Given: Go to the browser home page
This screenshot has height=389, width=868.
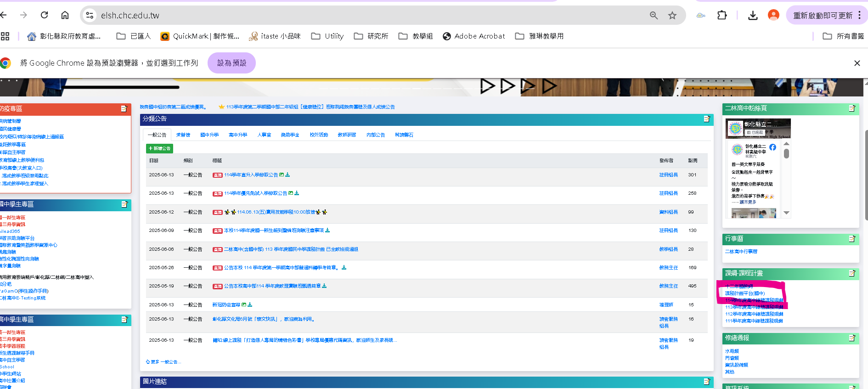Looking at the screenshot, I should click(65, 15).
